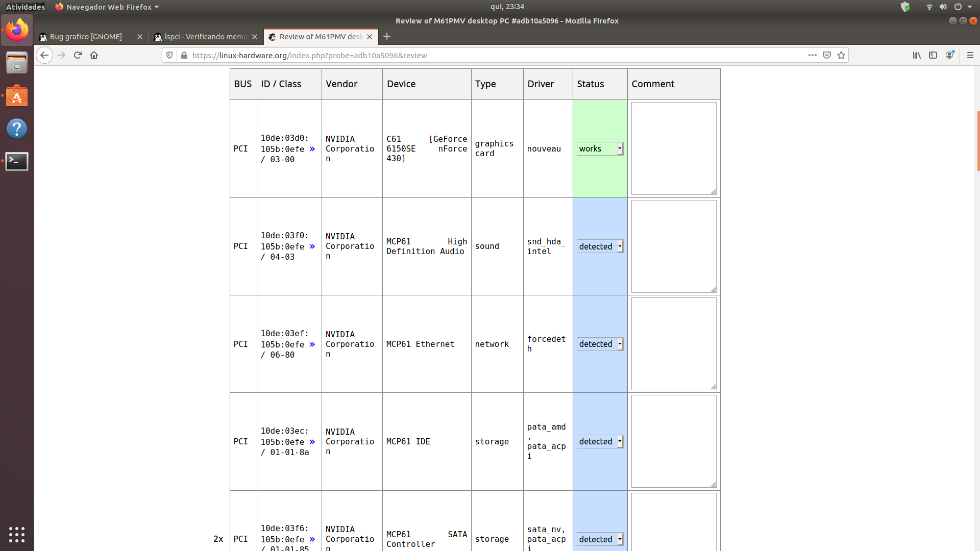This screenshot has height=551, width=980.
Task: Close the Review of M61PMV tab
Action: click(370, 37)
